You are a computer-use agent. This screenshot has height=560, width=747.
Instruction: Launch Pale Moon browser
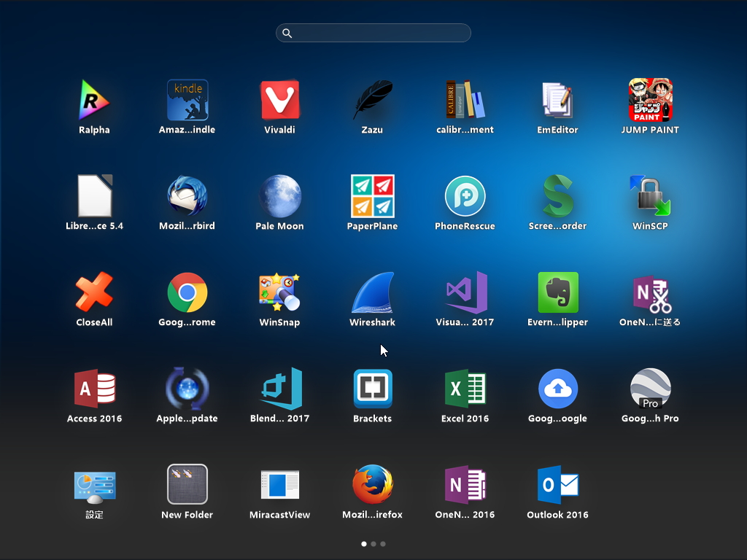(x=279, y=195)
